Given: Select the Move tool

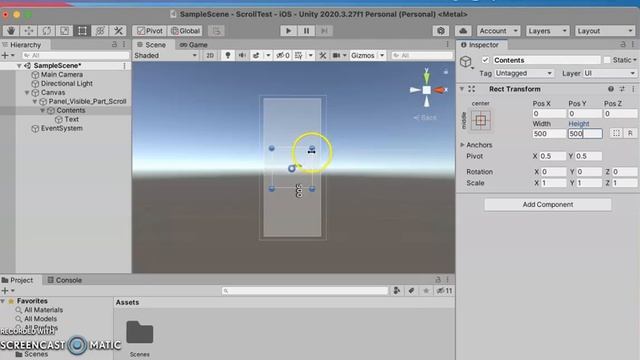Looking at the screenshot, I should click(29, 31).
